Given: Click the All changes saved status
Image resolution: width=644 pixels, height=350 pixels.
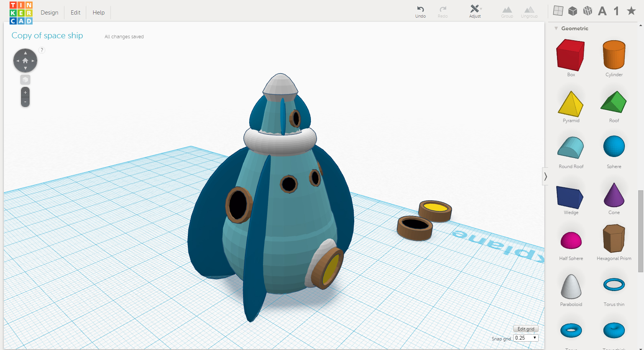Looking at the screenshot, I should pos(124,37).
